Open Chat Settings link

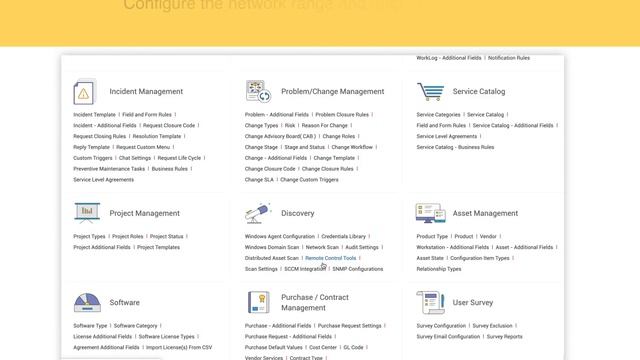click(135, 158)
